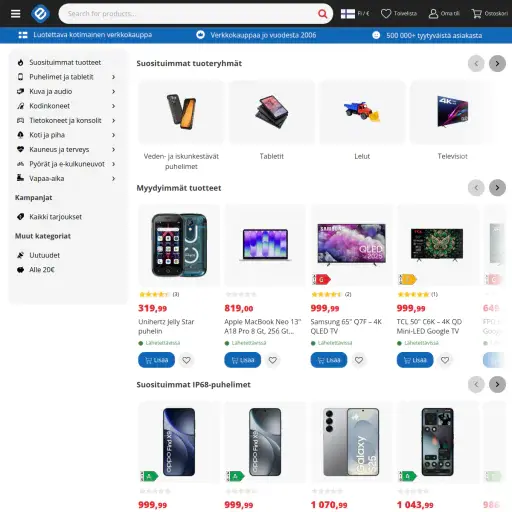
Task: Click the red search magnifier icon
Action: (x=322, y=14)
